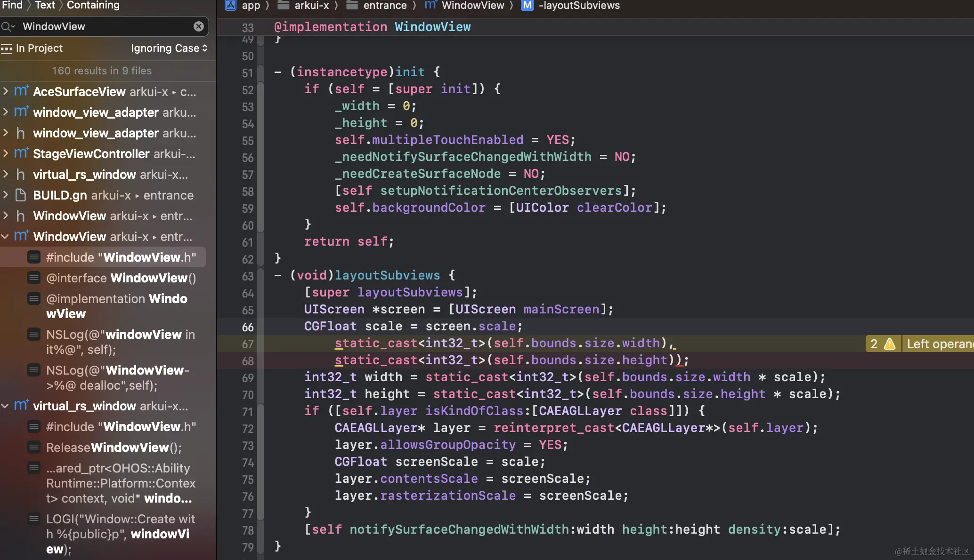The width and height of the screenshot is (974, 560).
Task: Collapse the virtual_rs_window results group
Action: [x=6, y=406]
